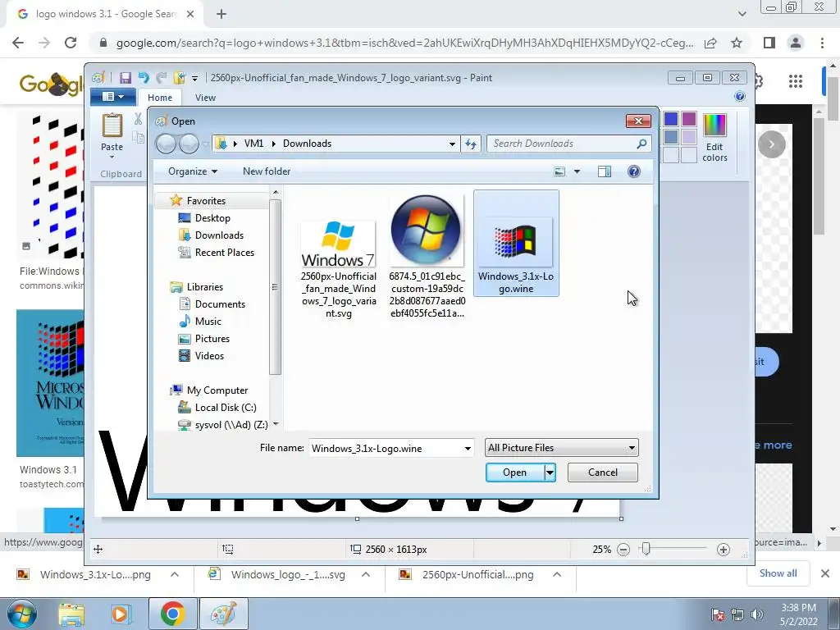840x630 pixels.
Task: Click the Undo arrow in Paint's title bar
Action: (143, 78)
